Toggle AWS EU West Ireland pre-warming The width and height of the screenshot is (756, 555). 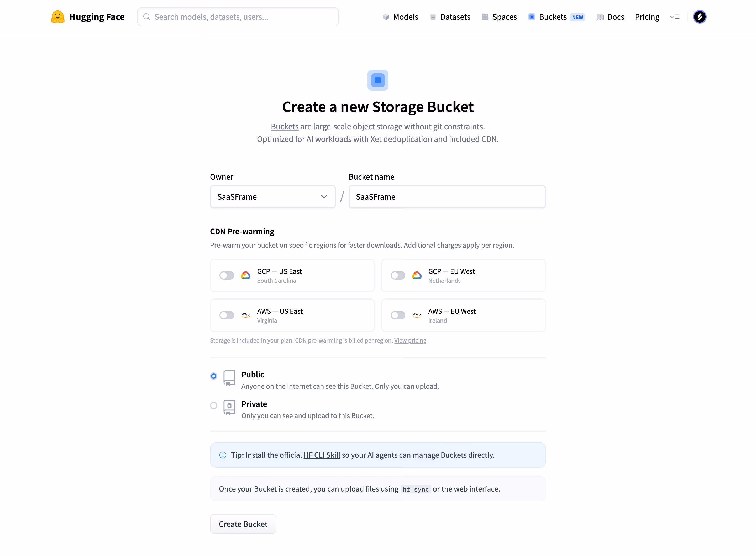[x=398, y=315]
